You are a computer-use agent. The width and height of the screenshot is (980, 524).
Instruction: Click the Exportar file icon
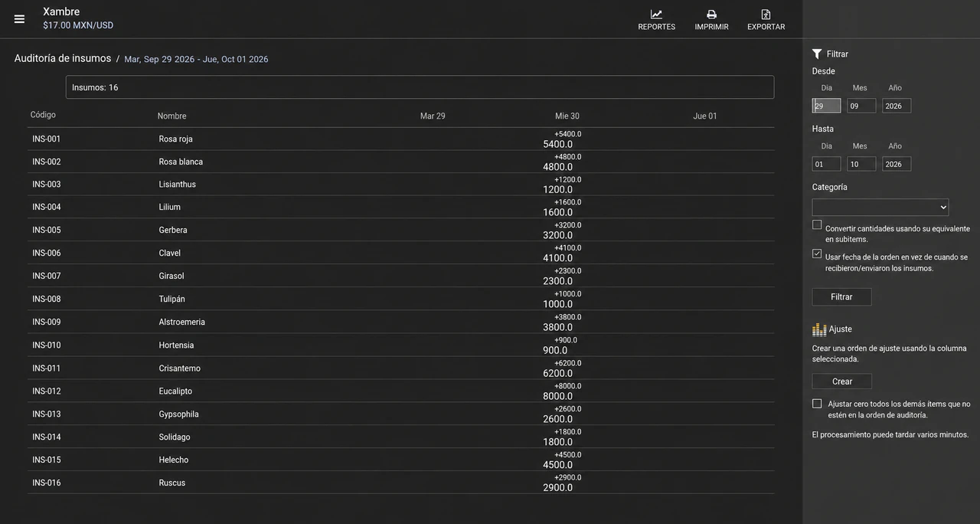(766, 14)
